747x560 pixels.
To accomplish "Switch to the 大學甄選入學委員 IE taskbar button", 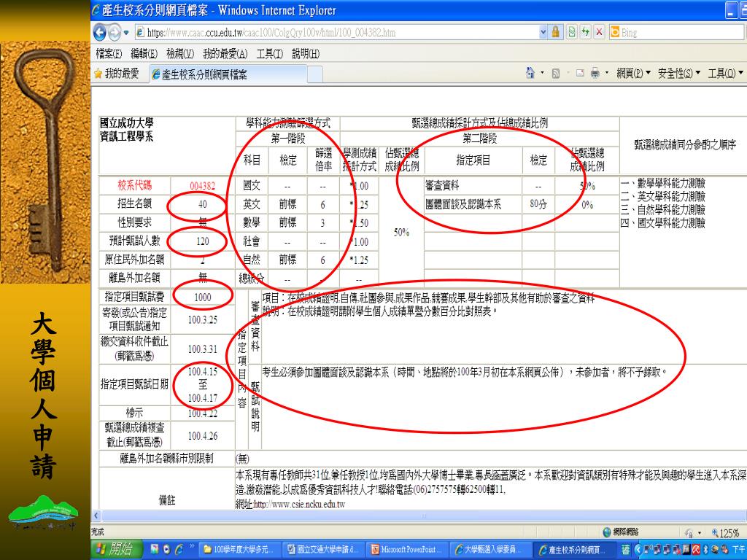I will [490, 550].
